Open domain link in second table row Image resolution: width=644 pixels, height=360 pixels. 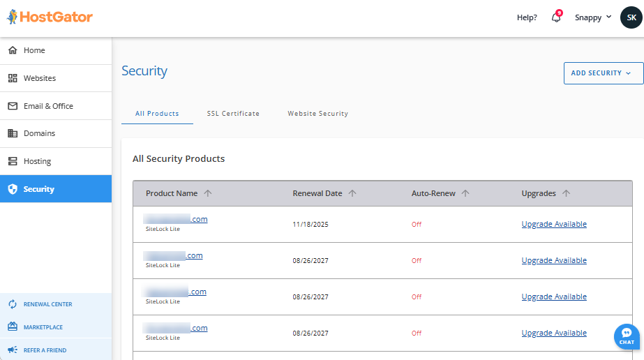173,255
